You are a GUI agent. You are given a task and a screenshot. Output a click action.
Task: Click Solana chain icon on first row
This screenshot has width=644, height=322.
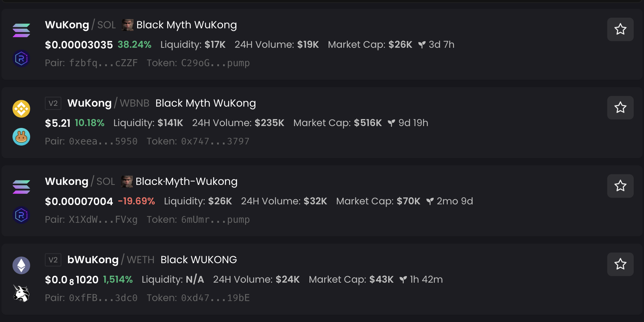(21, 31)
